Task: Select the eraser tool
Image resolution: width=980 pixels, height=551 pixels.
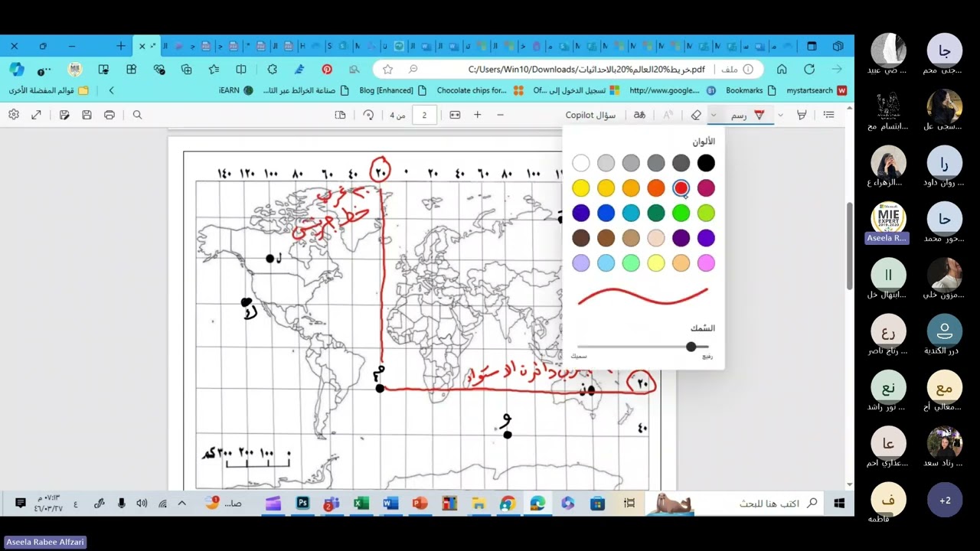Action: pos(696,115)
